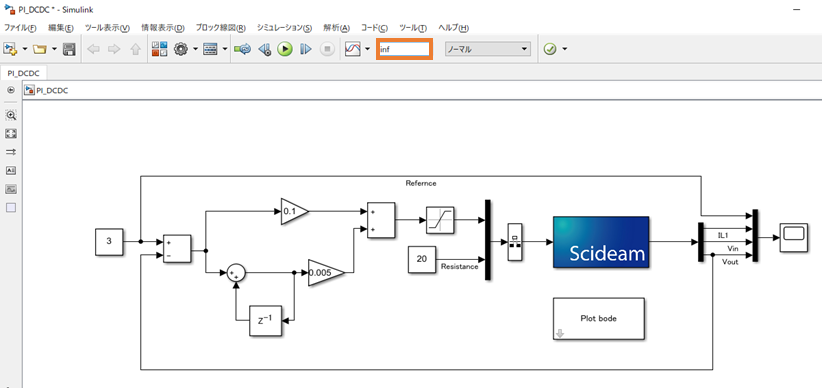Click the Step Back button
The height and width of the screenshot is (388, 822).
(265, 49)
